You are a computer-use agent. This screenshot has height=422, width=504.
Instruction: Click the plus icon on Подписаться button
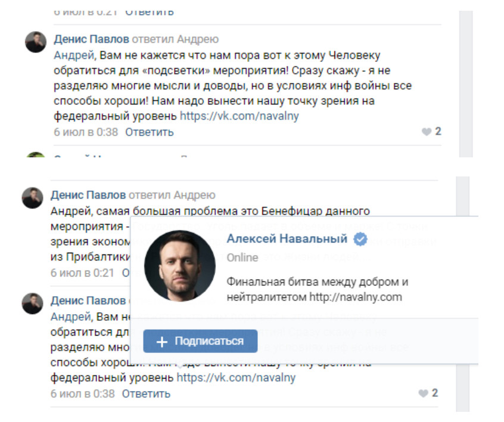[x=161, y=342]
